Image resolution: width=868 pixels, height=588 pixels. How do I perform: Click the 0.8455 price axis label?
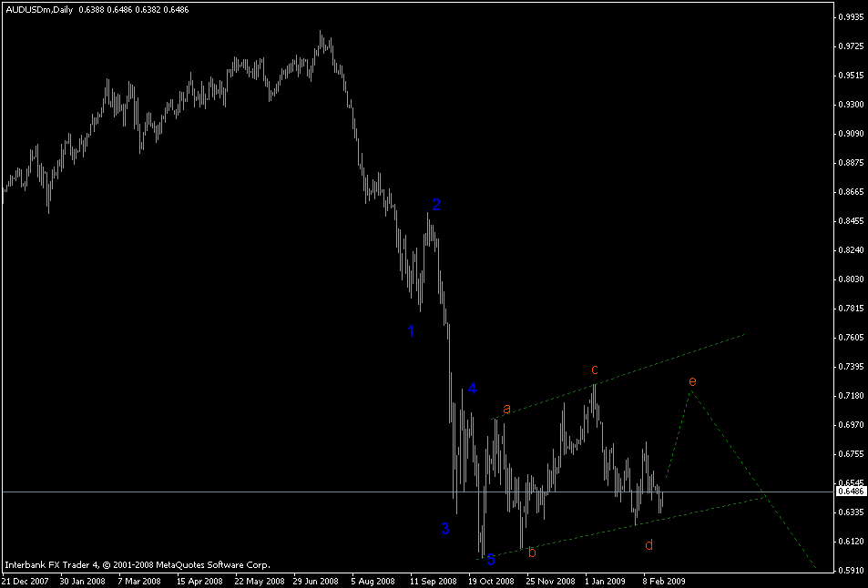click(x=849, y=221)
